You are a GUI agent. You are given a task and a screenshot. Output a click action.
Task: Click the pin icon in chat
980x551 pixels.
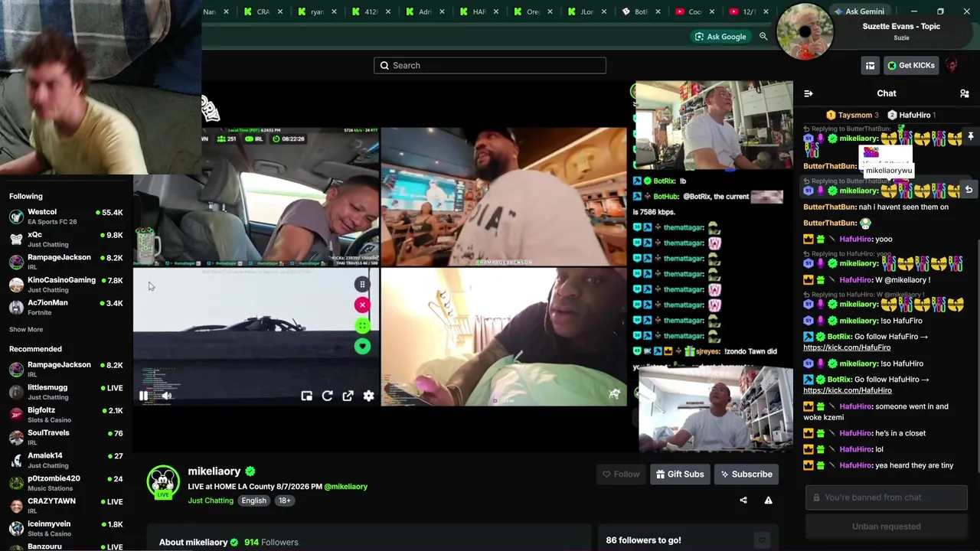970,136
